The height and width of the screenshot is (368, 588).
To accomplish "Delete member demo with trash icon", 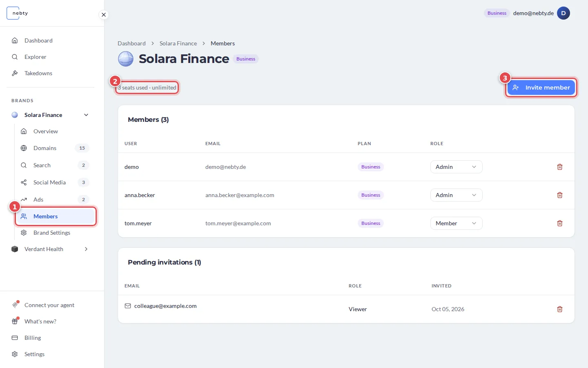I will pyautogui.click(x=560, y=167).
